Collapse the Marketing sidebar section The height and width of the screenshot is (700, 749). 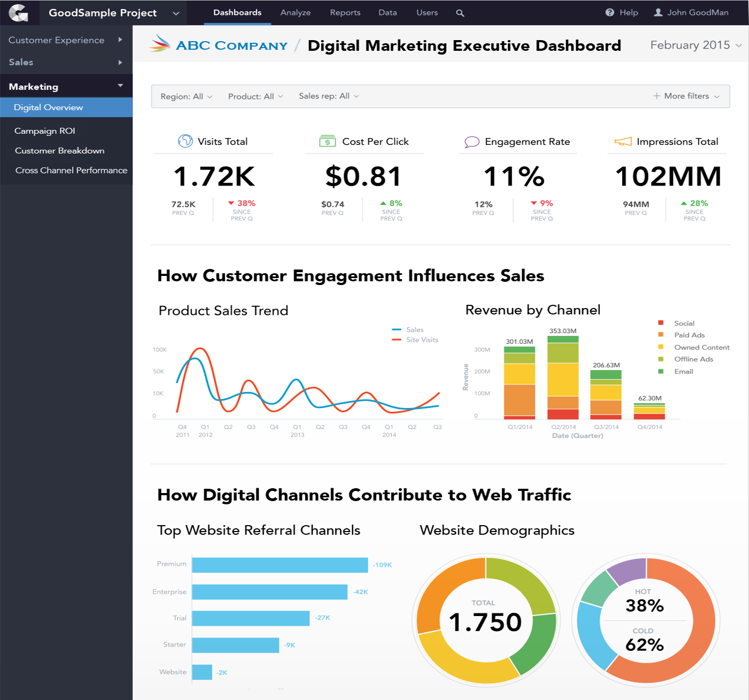pyautogui.click(x=66, y=86)
